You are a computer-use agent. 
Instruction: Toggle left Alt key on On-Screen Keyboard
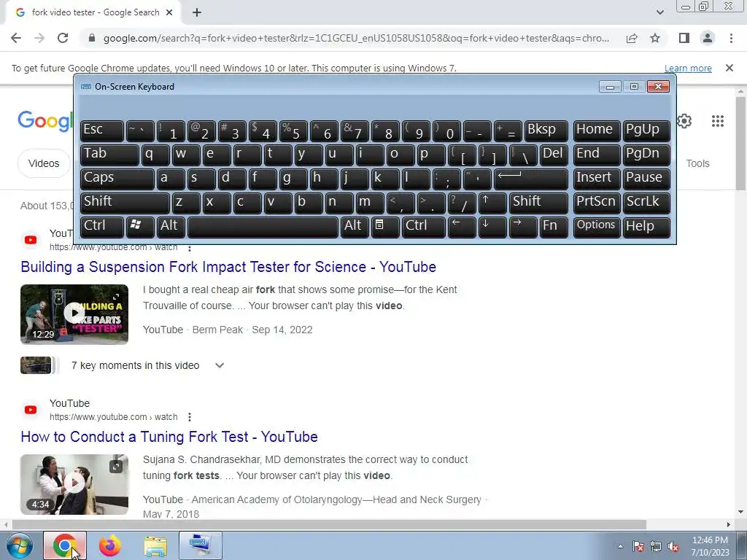point(171,227)
